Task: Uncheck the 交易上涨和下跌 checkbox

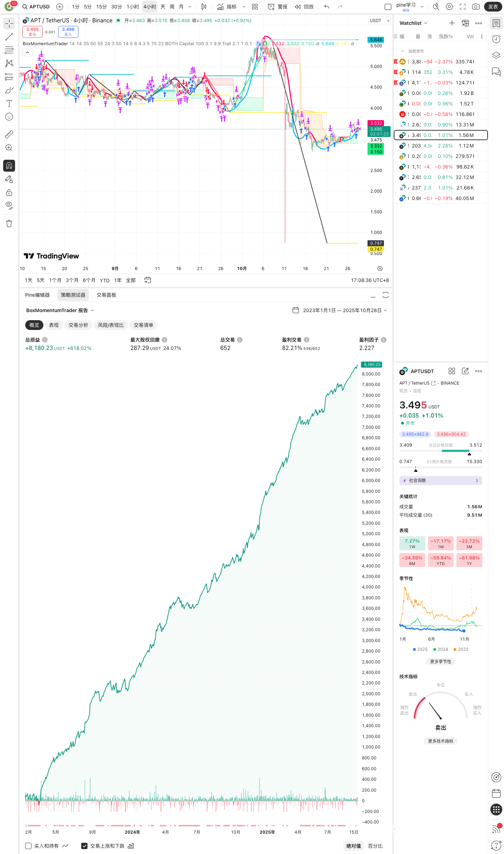Action: pyautogui.click(x=84, y=846)
